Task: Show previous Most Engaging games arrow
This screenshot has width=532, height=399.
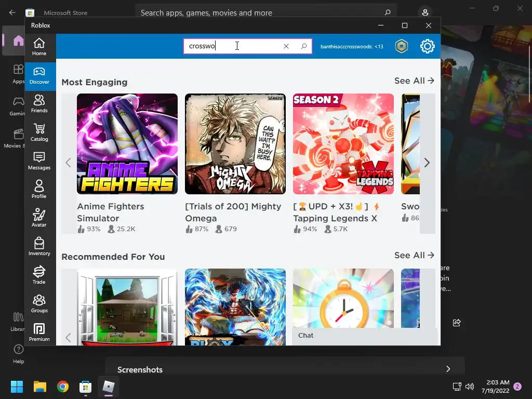Action: coord(69,163)
